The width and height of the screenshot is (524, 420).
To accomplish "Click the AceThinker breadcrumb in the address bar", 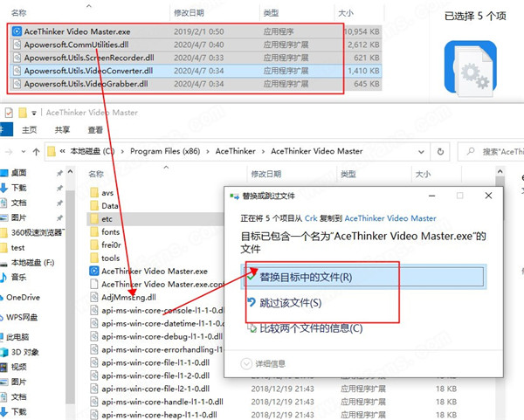I will point(235,151).
